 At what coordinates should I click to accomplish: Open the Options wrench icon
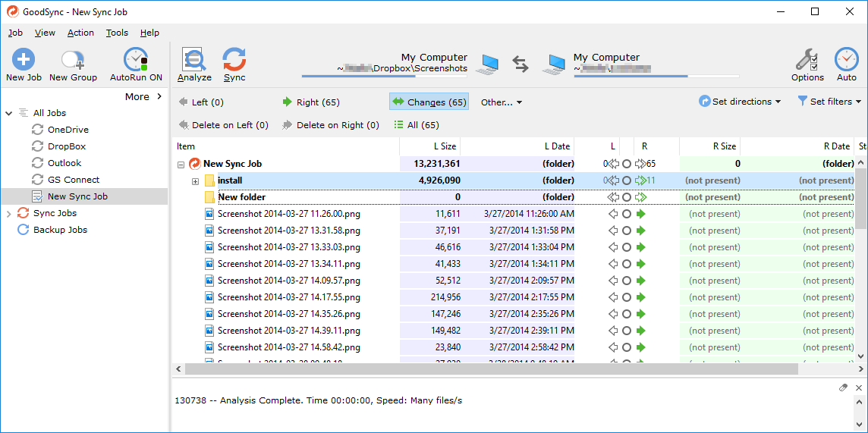point(807,59)
